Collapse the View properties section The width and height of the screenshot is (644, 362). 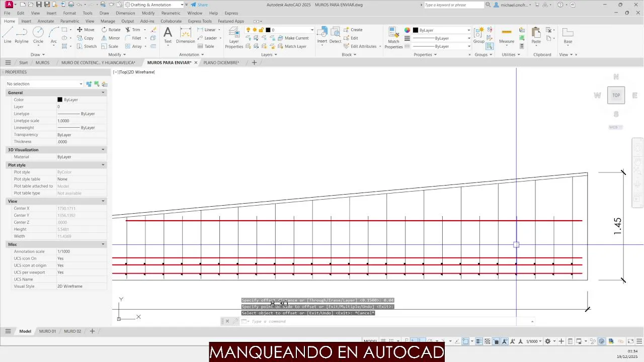pos(103,201)
